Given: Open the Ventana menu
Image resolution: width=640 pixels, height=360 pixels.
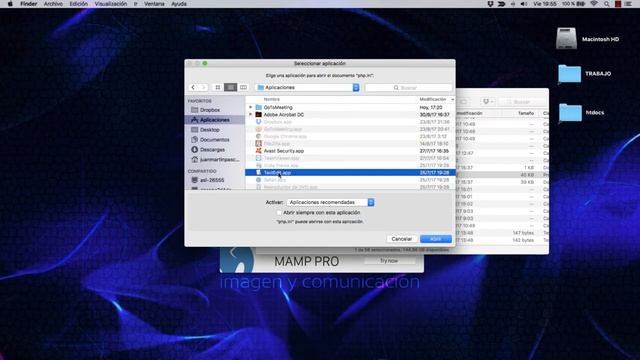Looking at the screenshot, I should (x=154, y=4).
